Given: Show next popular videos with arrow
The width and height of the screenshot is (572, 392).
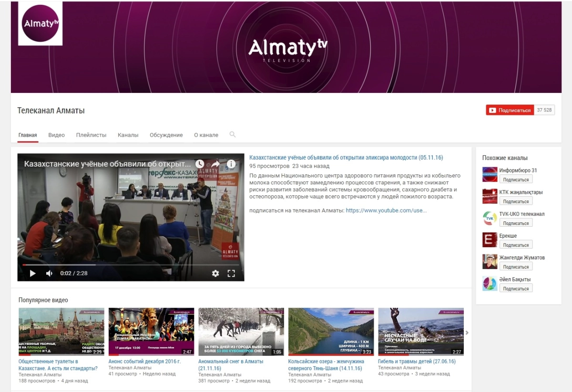Looking at the screenshot, I should pos(467,332).
